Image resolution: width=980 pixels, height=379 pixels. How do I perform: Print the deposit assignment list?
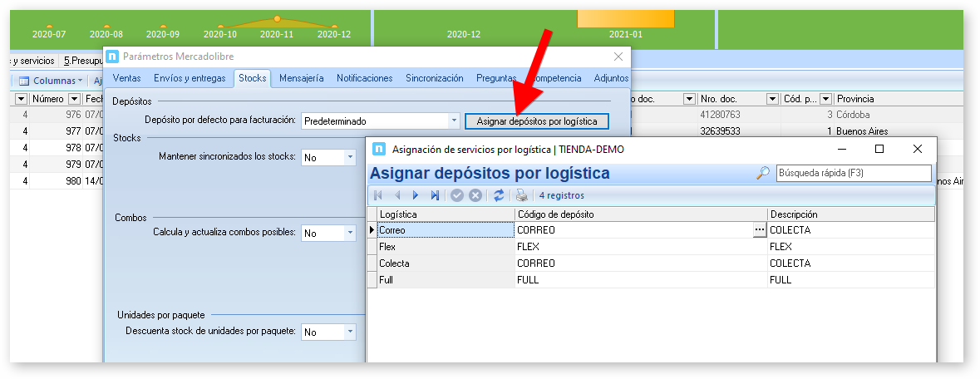pyautogui.click(x=521, y=195)
